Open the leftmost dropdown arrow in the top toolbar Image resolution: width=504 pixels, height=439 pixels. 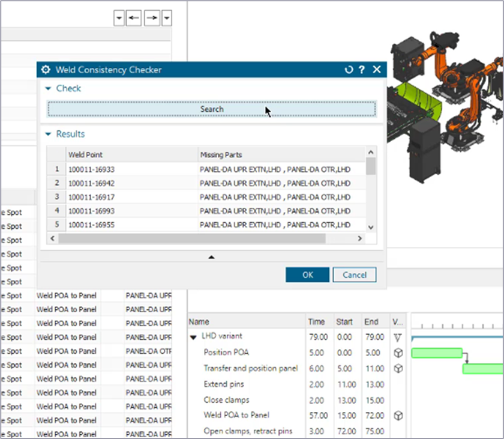pos(119,18)
